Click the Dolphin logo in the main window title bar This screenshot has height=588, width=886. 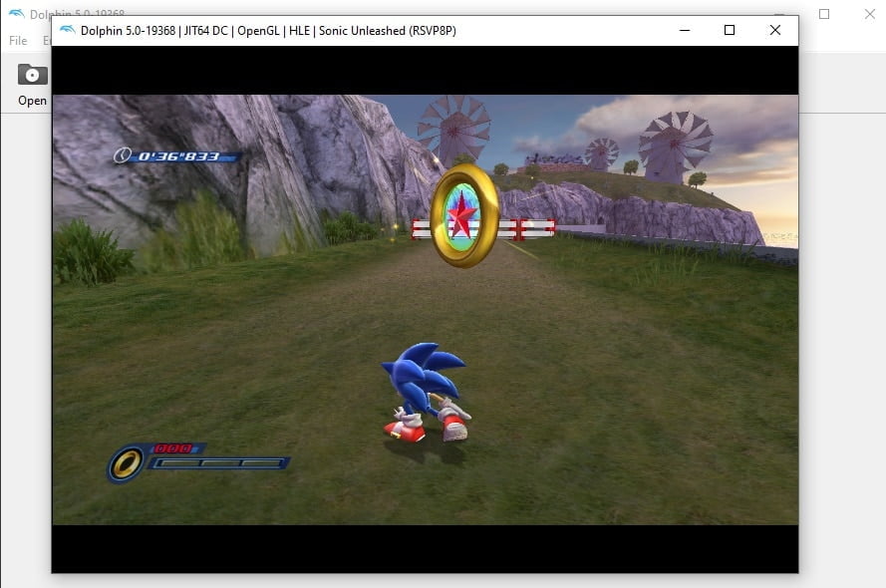[x=16, y=13]
